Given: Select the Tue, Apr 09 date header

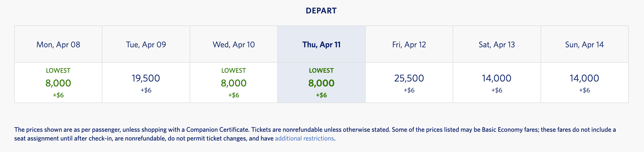Looking at the screenshot, I should [146, 44].
